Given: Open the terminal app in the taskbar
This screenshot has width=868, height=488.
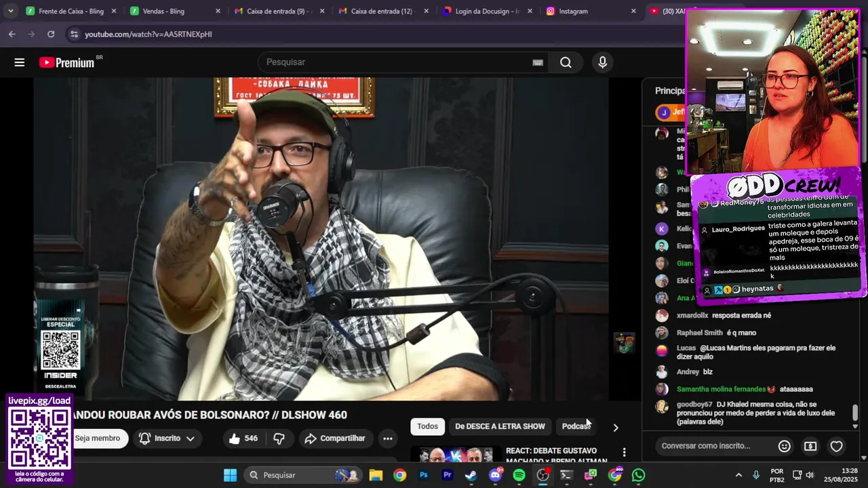Looking at the screenshot, I should (x=566, y=475).
